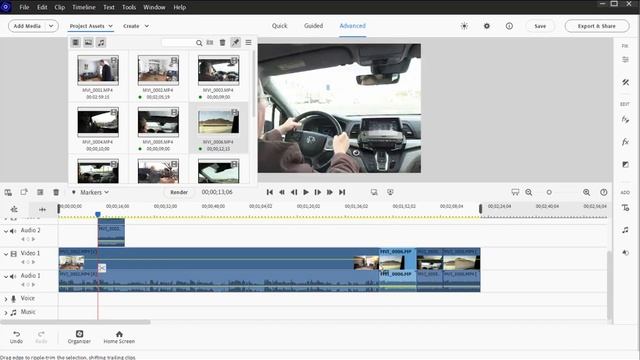The image size is (640, 360).
Task: Toggle Video 1 keyframe diamond
Action: [x=28, y=262]
